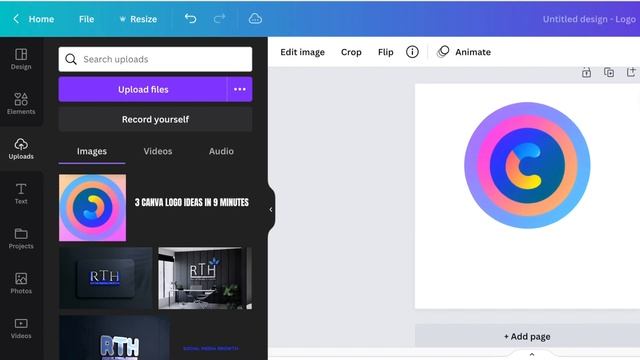The image size is (640, 360).
Task: Click the Upload files button
Action: (x=143, y=89)
